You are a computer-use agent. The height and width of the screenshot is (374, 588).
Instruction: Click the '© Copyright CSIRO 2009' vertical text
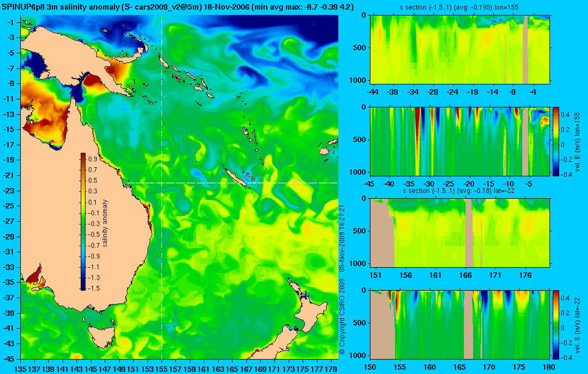point(342,317)
